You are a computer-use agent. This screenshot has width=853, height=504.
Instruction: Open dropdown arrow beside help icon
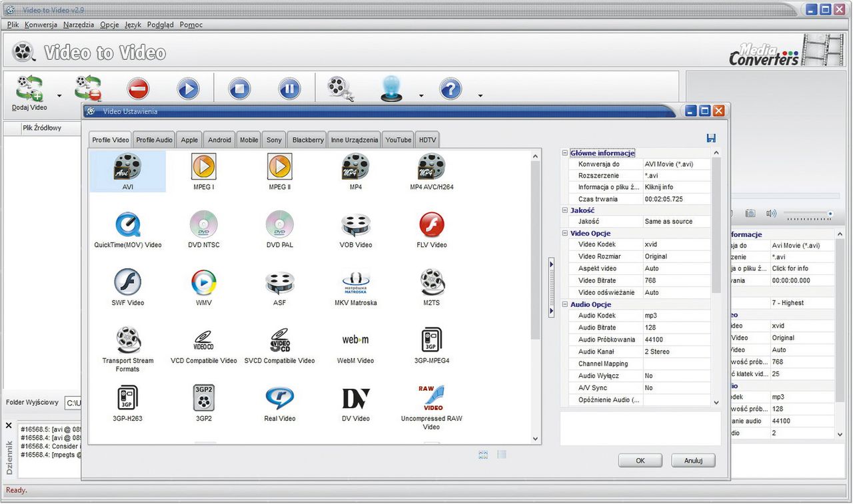[x=480, y=96]
